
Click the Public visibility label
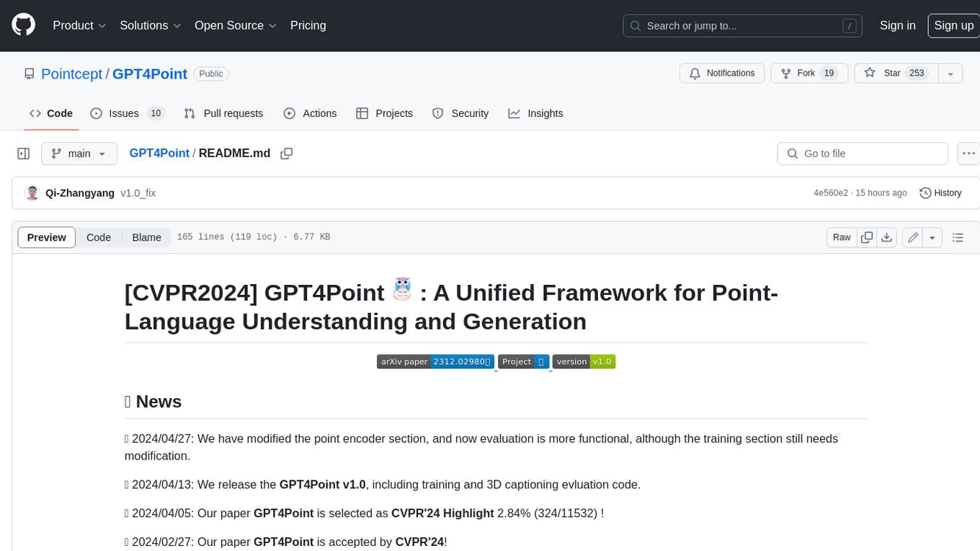(211, 74)
